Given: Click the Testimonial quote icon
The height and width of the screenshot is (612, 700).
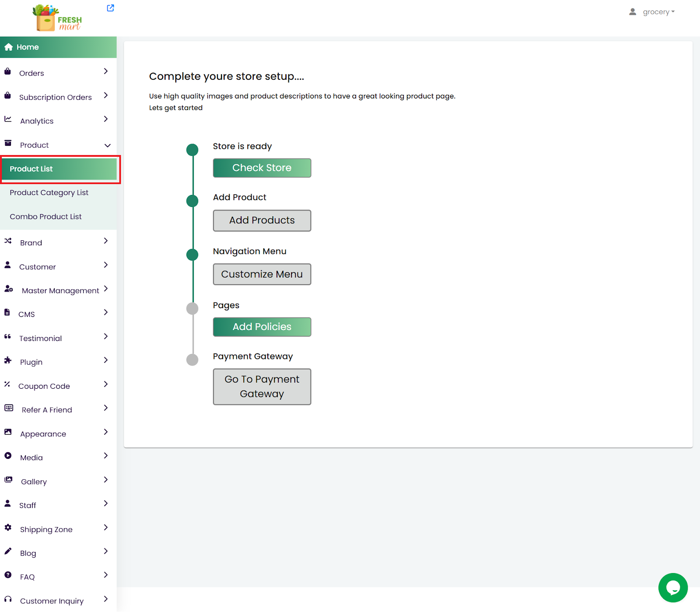Looking at the screenshot, I should point(8,337).
